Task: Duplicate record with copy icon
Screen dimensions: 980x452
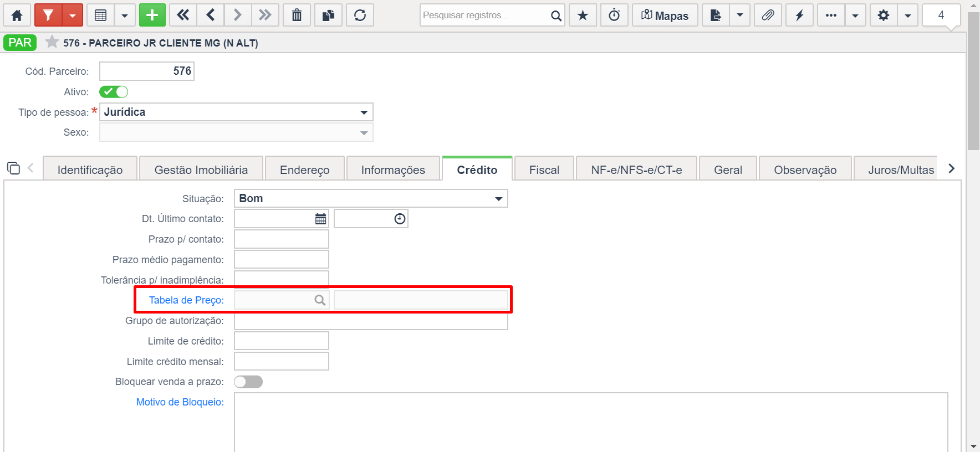Action: click(329, 15)
